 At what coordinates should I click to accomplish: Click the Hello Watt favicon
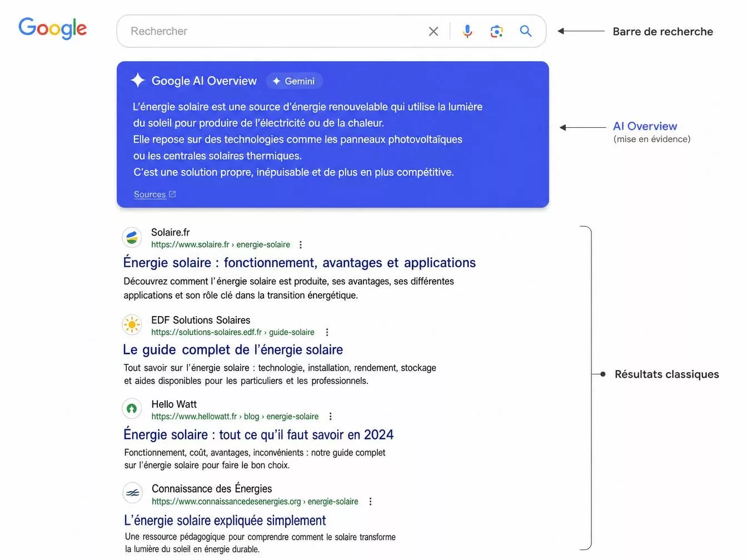[x=132, y=409]
